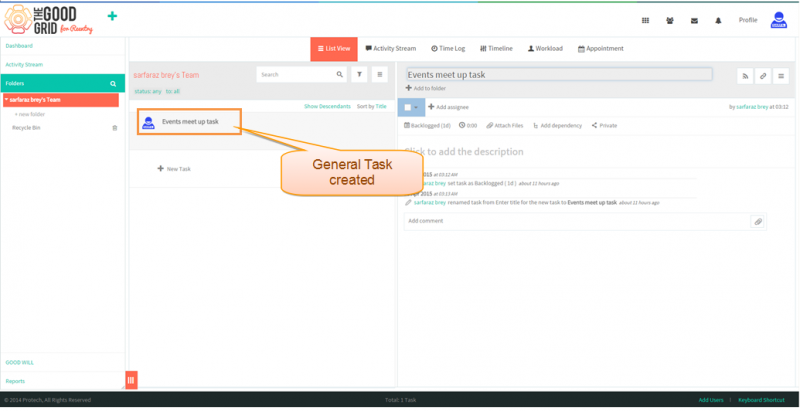Edit the Events meet up task title field
Image resolution: width=800 pixels, height=411 pixels.
click(559, 74)
